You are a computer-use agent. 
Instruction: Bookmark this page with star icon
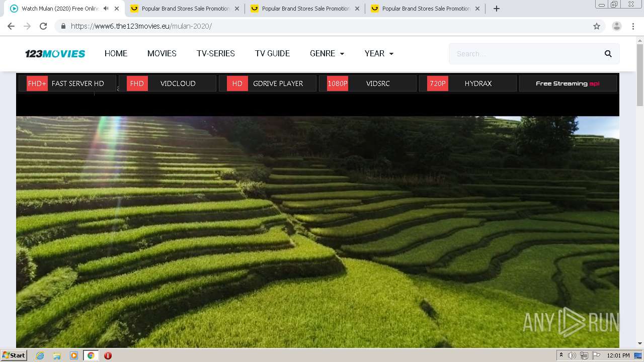tap(597, 26)
